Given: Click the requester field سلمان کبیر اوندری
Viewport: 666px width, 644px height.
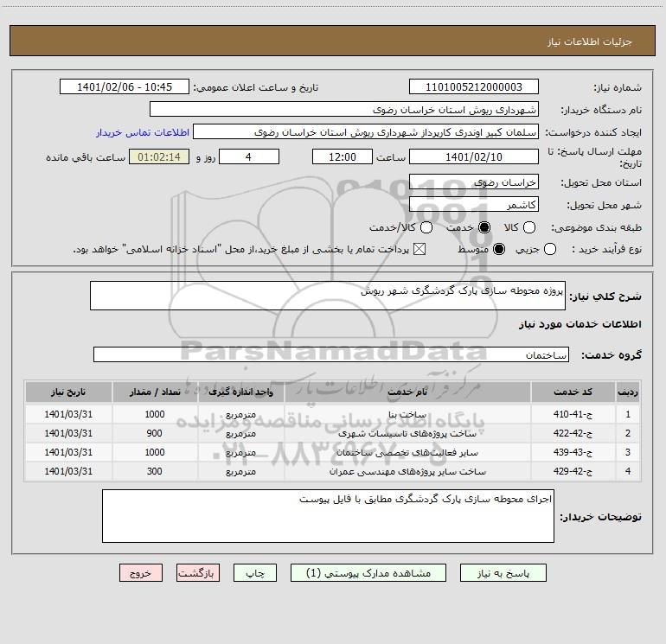Looking at the screenshot, I should 366,132.
